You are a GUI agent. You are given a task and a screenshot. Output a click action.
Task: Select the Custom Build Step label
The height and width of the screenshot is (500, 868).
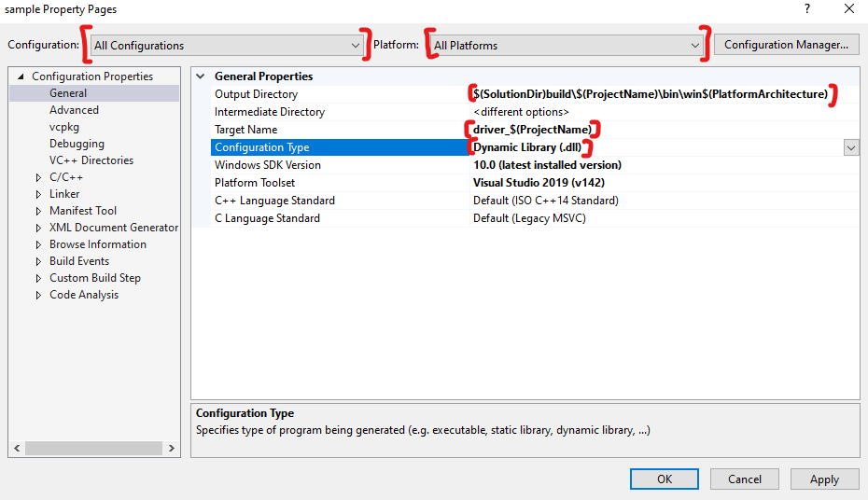tap(95, 278)
